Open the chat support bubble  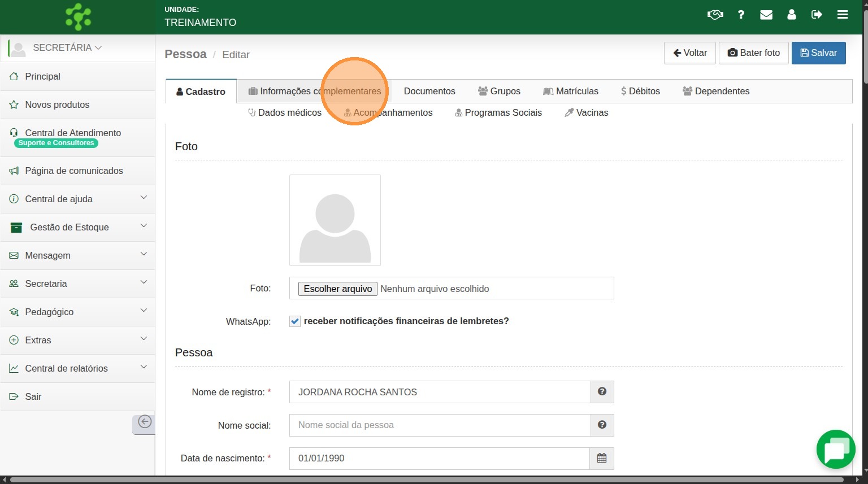pos(835,450)
